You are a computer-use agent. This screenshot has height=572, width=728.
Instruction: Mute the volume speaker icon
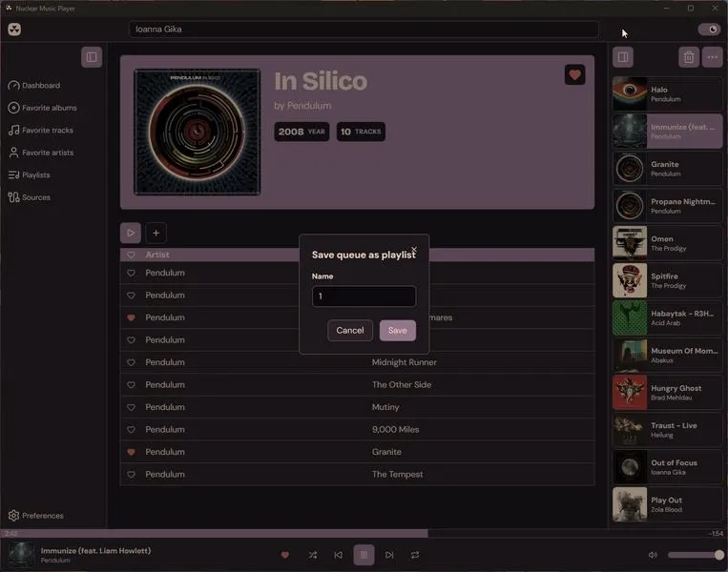point(653,555)
